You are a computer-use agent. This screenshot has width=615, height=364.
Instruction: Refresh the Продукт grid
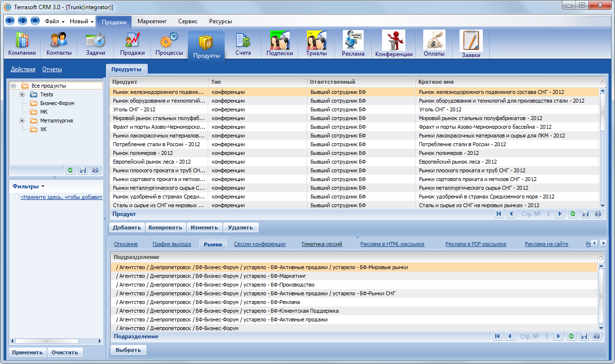(573, 214)
